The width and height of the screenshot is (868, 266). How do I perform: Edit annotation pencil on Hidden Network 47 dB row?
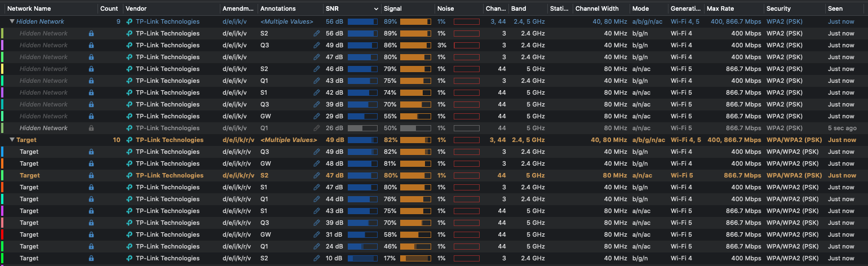(x=317, y=57)
